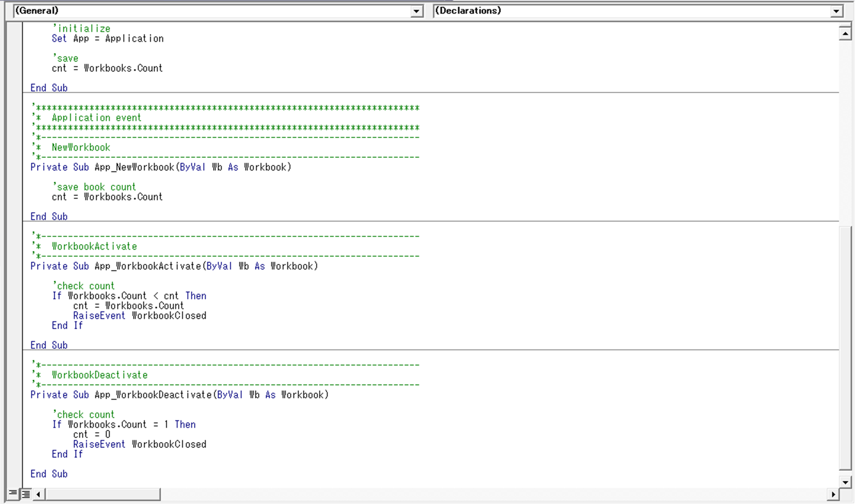This screenshot has width=855, height=504.
Task: Click RaiseEvent WorkbookClosed in App_WorkbookDeactivate
Action: click(x=140, y=445)
